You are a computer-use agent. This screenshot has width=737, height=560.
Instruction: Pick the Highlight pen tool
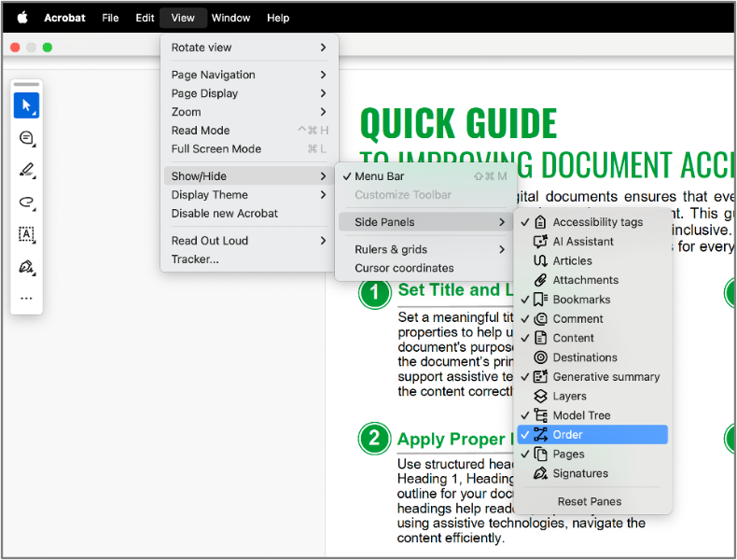[26, 170]
